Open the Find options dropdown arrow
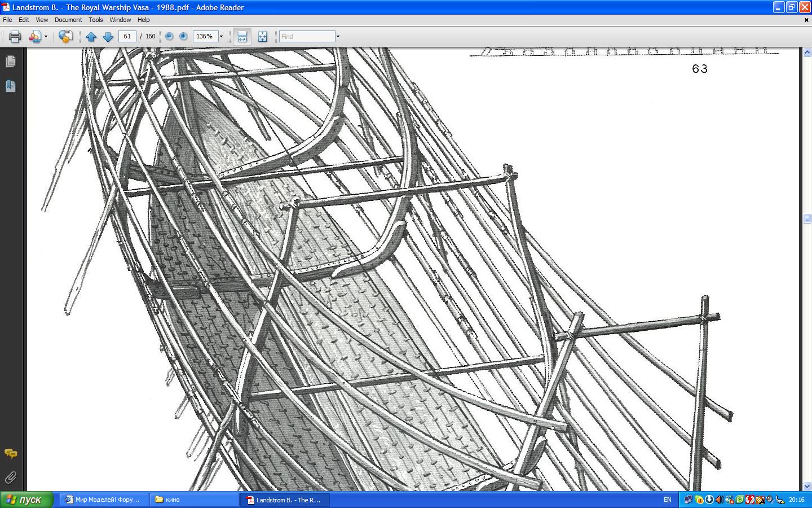 pos(338,37)
